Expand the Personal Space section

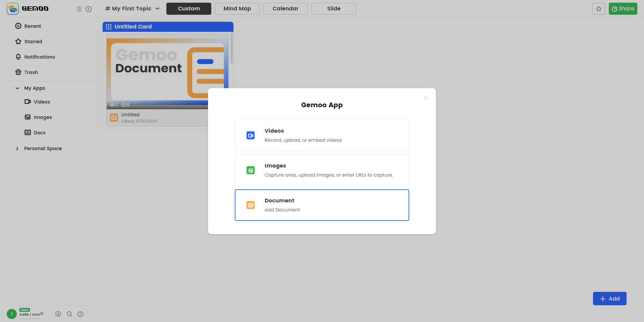point(17,148)
